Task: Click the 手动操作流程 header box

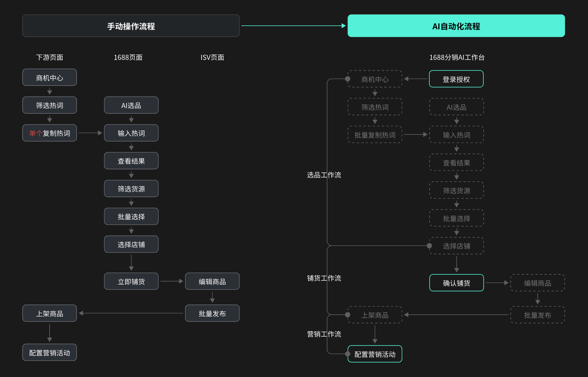Action: (x=131, y=26)
